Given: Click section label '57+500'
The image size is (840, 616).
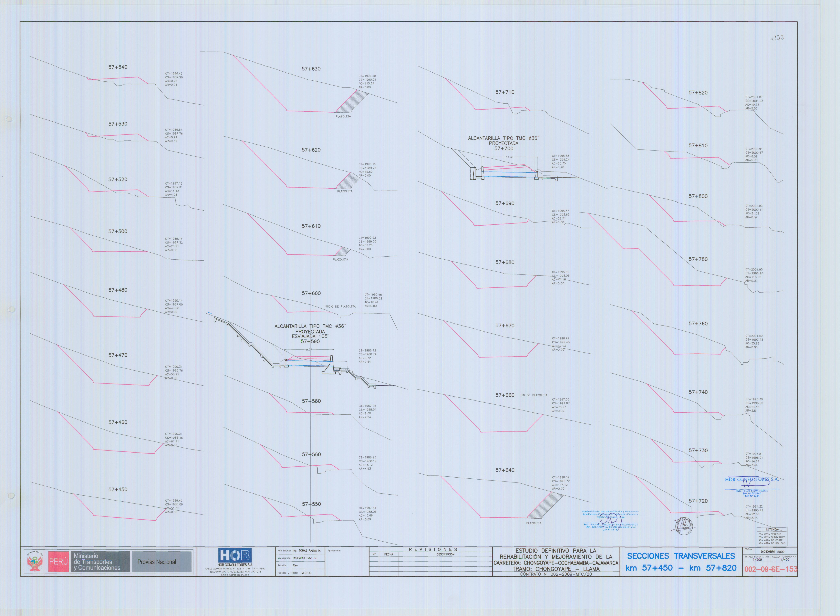Looking at the screenshot, I should (118, 231).
